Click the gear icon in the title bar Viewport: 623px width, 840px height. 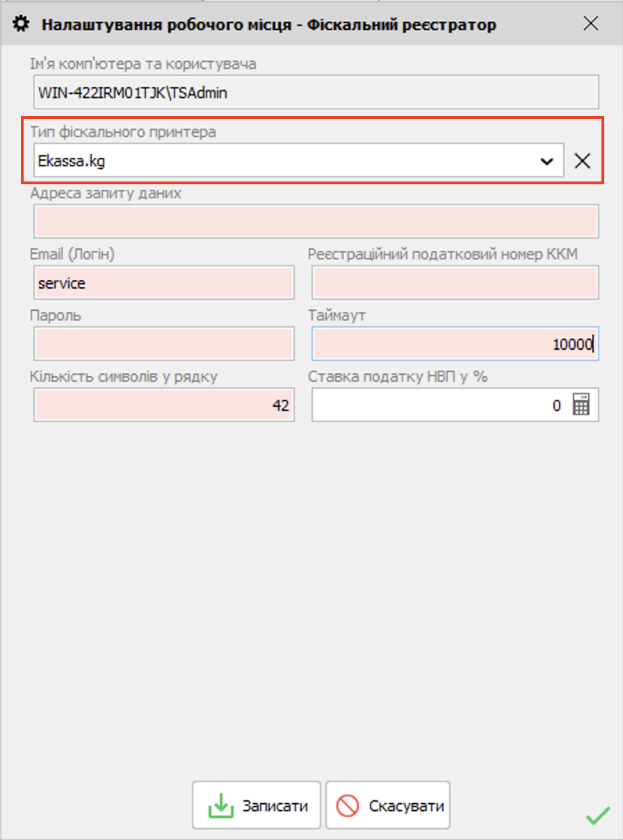[x=22, y=24]
